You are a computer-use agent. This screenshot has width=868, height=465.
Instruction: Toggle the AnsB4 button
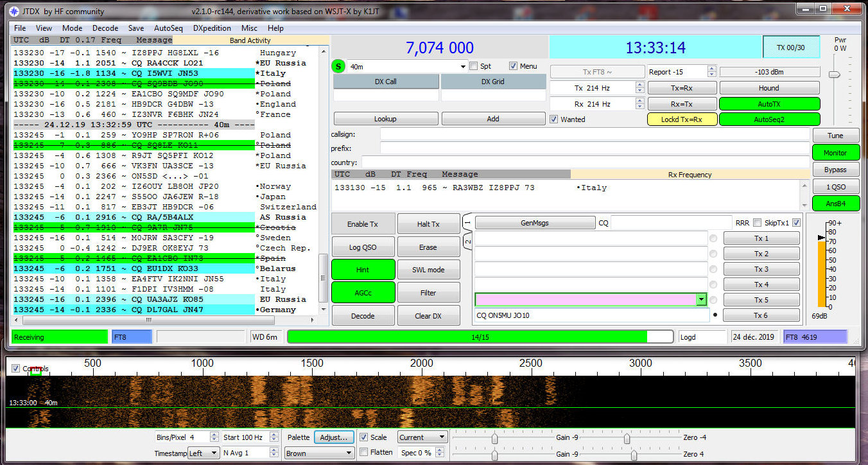point(835,204)
